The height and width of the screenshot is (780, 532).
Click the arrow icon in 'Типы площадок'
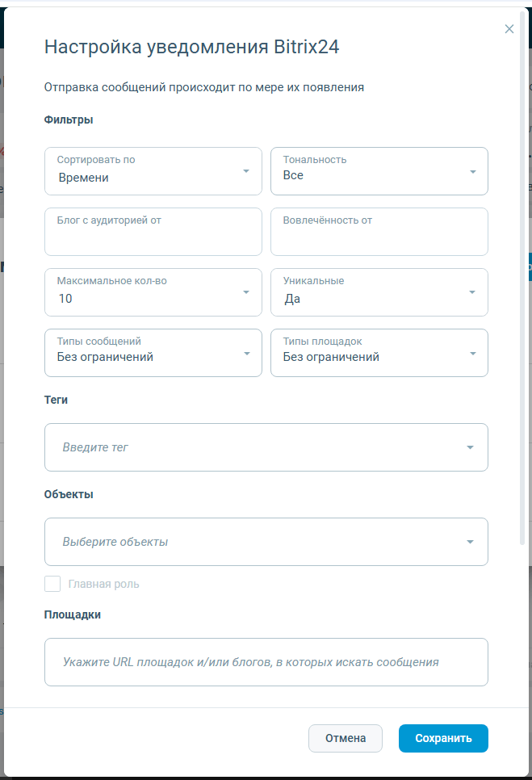[x=473, y=353]
